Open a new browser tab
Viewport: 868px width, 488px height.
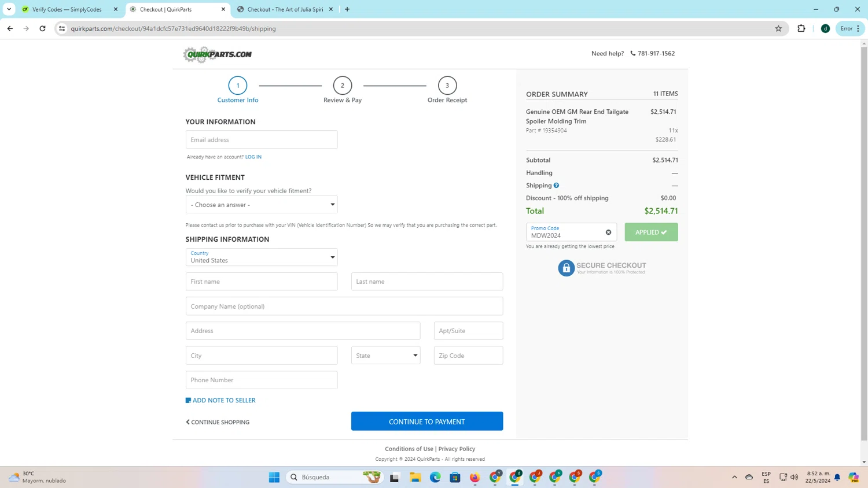347,9
